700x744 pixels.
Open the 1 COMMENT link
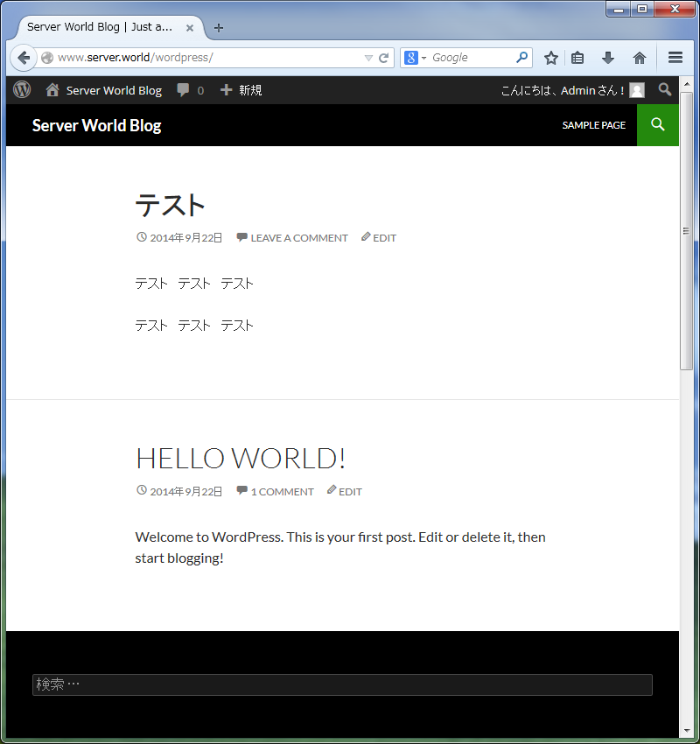[x=282, y=492]
